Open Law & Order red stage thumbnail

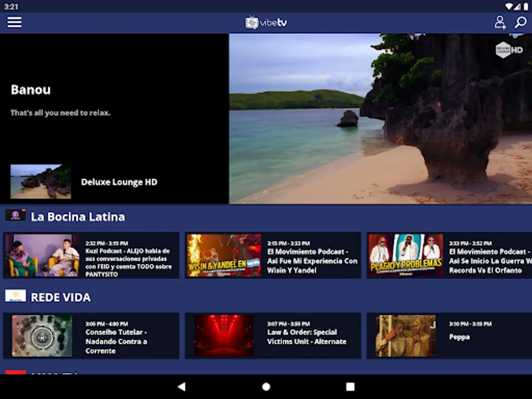tap(224, 336)
